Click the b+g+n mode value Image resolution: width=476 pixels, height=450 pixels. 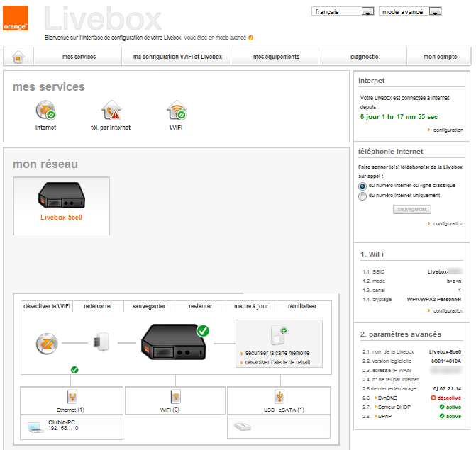point(454,281)
